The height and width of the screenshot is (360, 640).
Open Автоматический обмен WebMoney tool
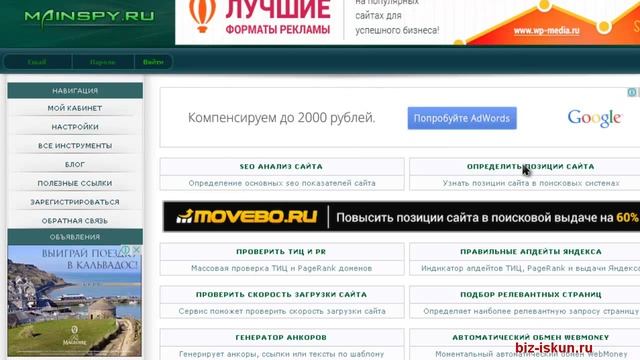pos(531,338)
